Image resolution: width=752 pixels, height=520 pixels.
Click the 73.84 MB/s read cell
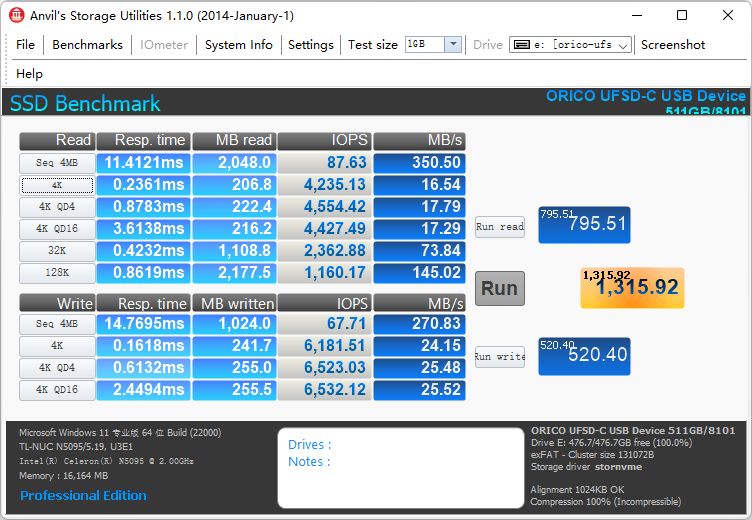(419, 250)
